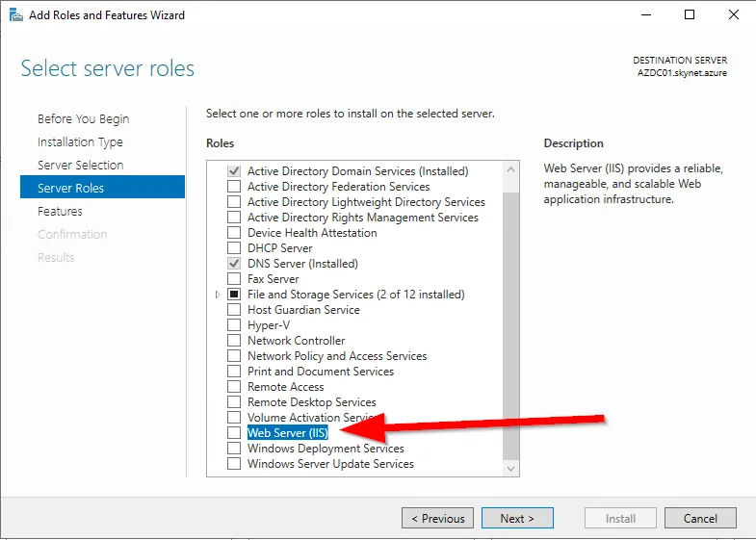Image resolution: width=756 pixels, height=540 pixels.
Task: Tick Active Directory Rights Management Services
Action: [x=234, y=218]
